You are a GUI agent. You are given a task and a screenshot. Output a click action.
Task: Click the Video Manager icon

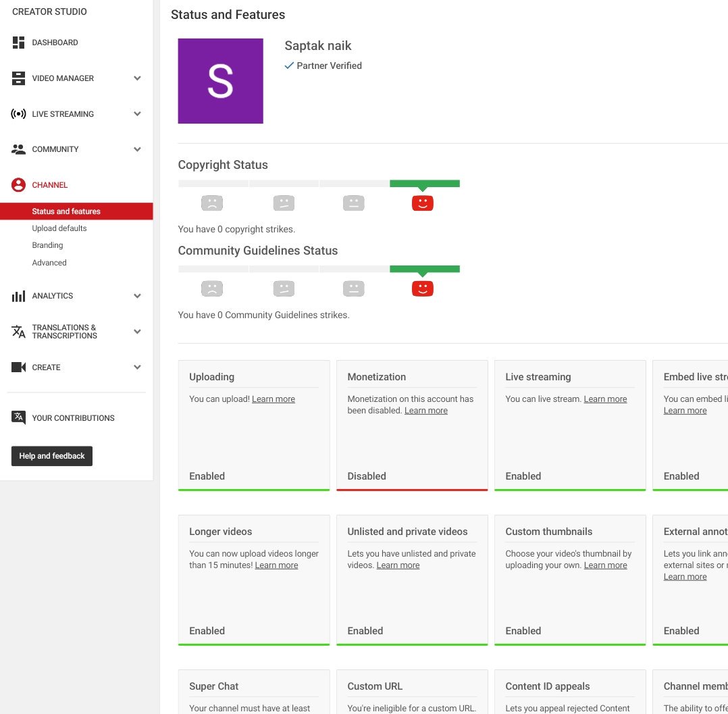pyautogui.click(x=18, y=78)
